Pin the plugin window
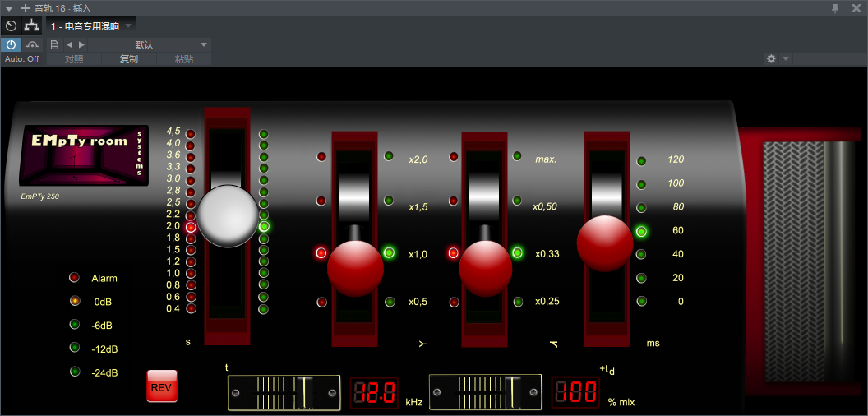868x416 pixels. point(835,7)
